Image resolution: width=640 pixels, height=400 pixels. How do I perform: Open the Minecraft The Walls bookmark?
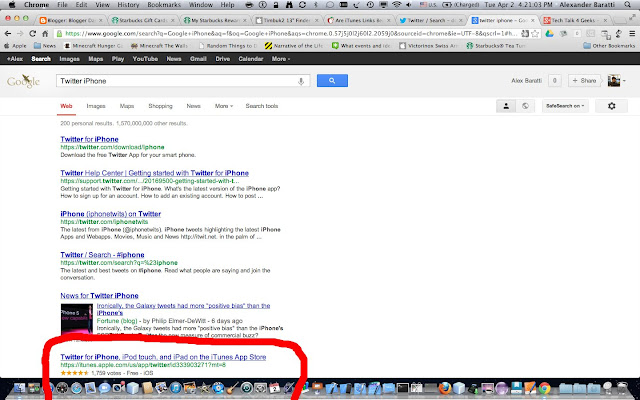160,46
